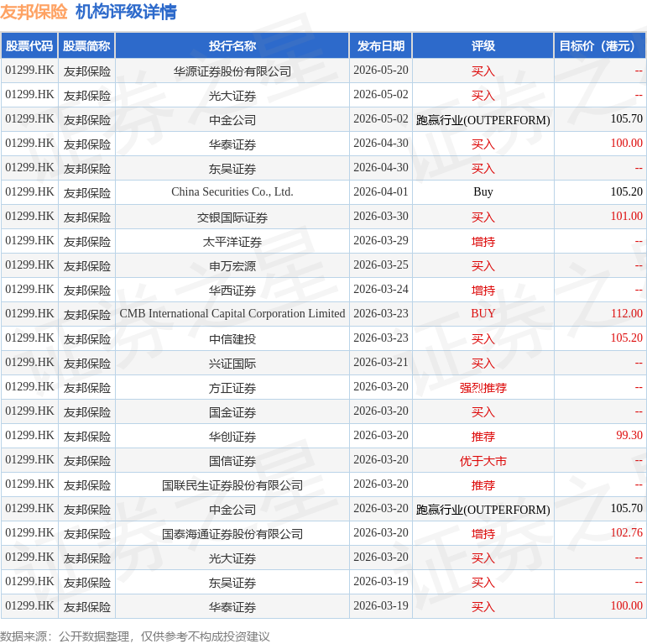Click the 友邦保险 title text
This screenshot has width=647, height=644.
(34, 12)
